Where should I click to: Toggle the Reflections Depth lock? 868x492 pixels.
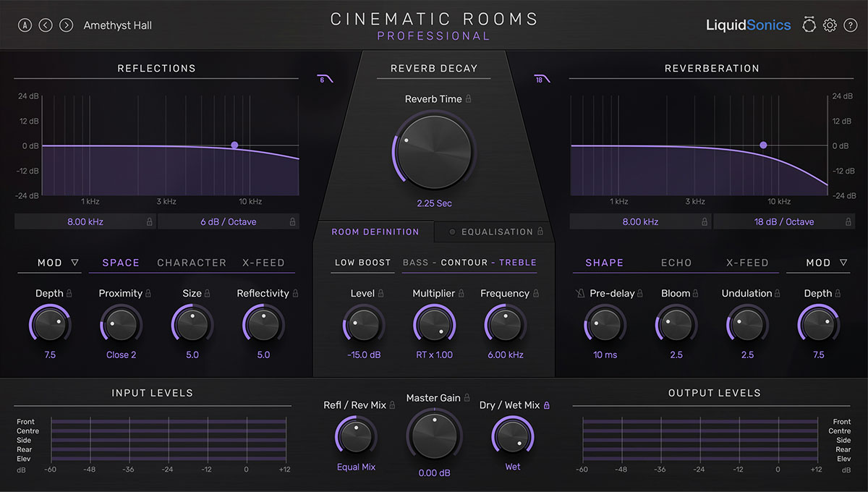[69, 293]
